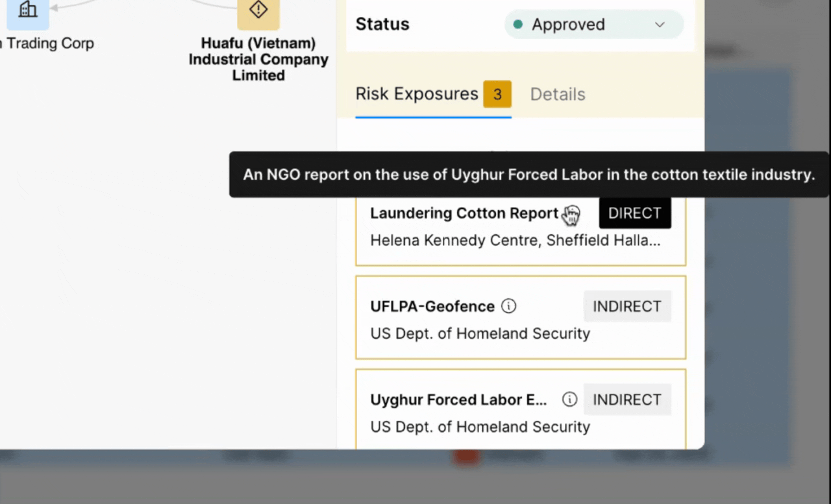
Task: Click the chevron arrow in the Status selector
Action: 660,25
